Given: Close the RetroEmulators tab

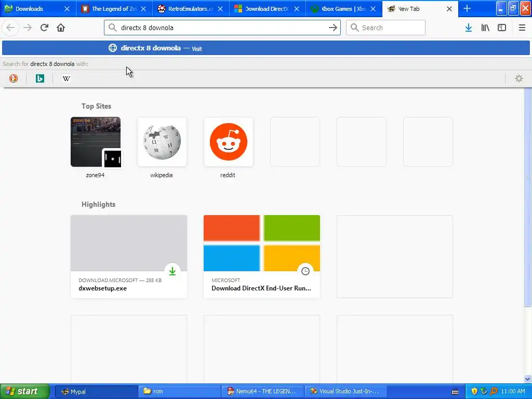Looking at the screenshot, I should coord(220,9).
